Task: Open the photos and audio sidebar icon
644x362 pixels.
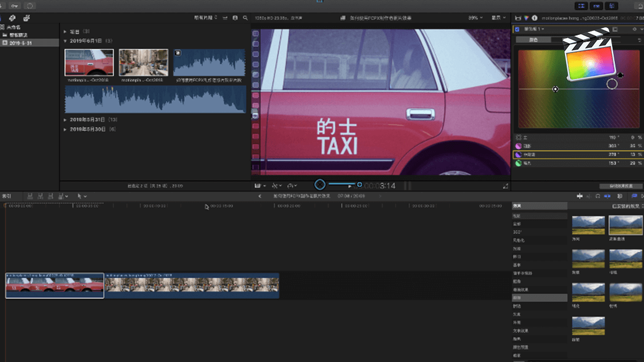Action: (x=12, y=18)
